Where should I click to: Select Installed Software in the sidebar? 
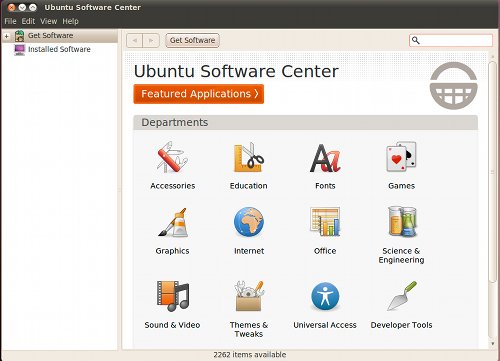(x=60, y=49)
